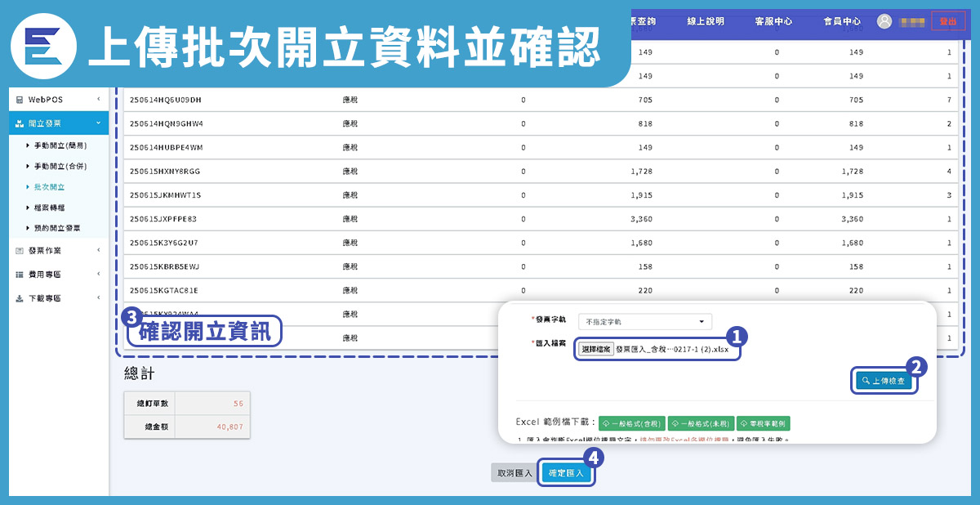Click the 發票作業 sidebar icon
Viewport: 980px width, 505px height.
point(20,251)
